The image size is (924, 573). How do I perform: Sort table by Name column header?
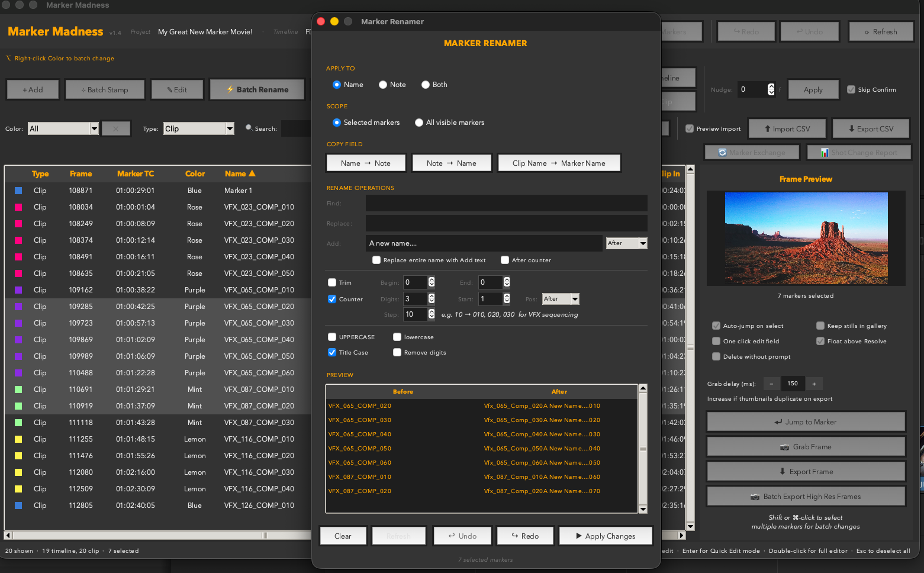tap(240, 173)
